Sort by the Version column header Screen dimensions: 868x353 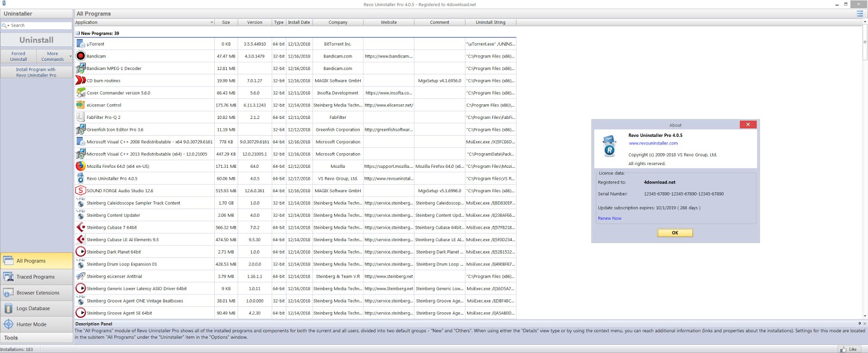tap(254, 22)
